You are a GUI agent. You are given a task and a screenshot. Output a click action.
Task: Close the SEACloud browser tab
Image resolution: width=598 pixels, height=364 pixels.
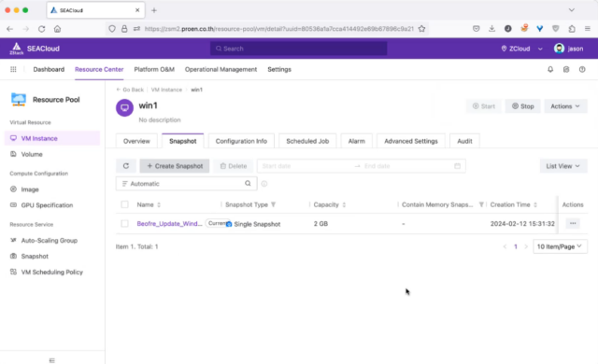click(137, 10)
